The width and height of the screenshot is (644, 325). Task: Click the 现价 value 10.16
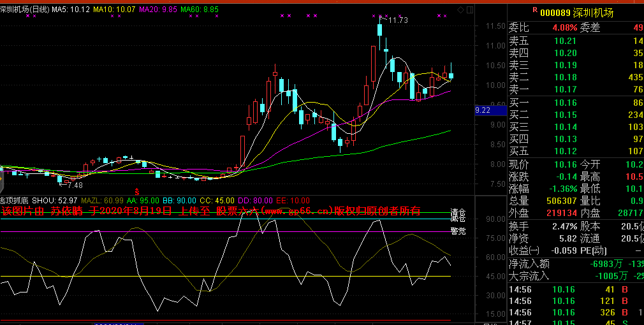(566, 165)
